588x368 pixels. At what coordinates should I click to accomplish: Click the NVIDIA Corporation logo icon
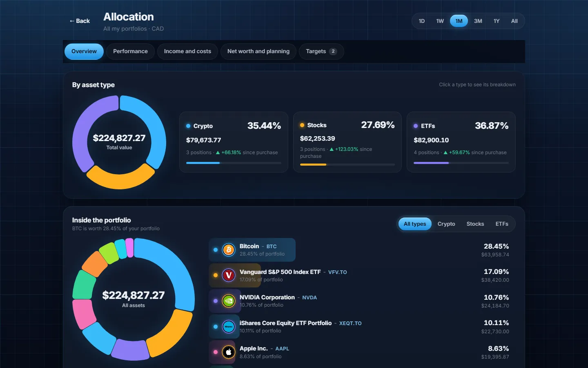(229, 301)
